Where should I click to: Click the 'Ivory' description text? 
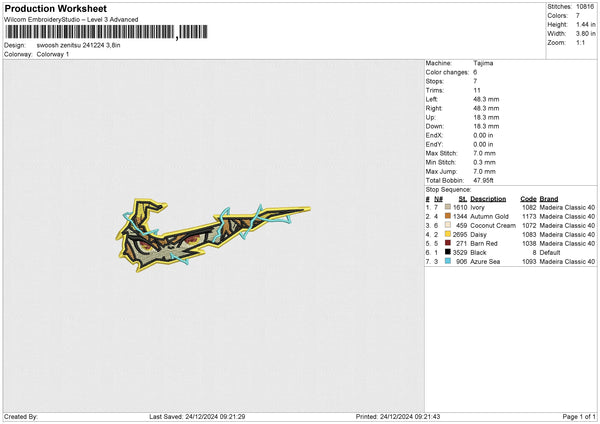(477, 207)
